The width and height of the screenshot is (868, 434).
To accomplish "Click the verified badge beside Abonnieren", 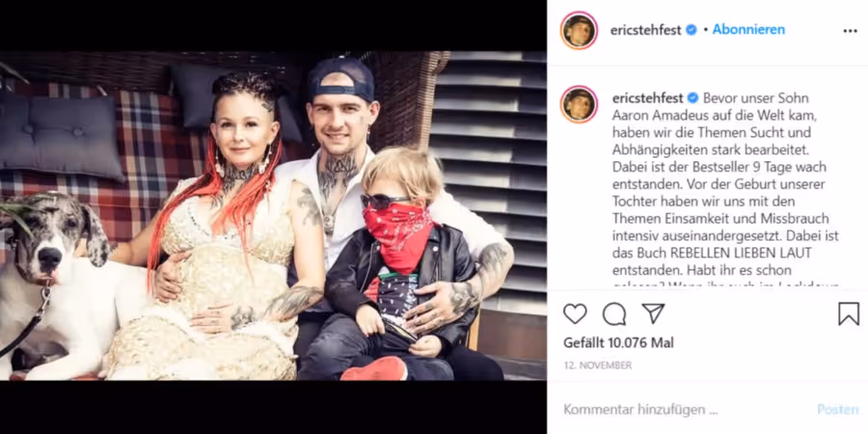I will (692, 30).
